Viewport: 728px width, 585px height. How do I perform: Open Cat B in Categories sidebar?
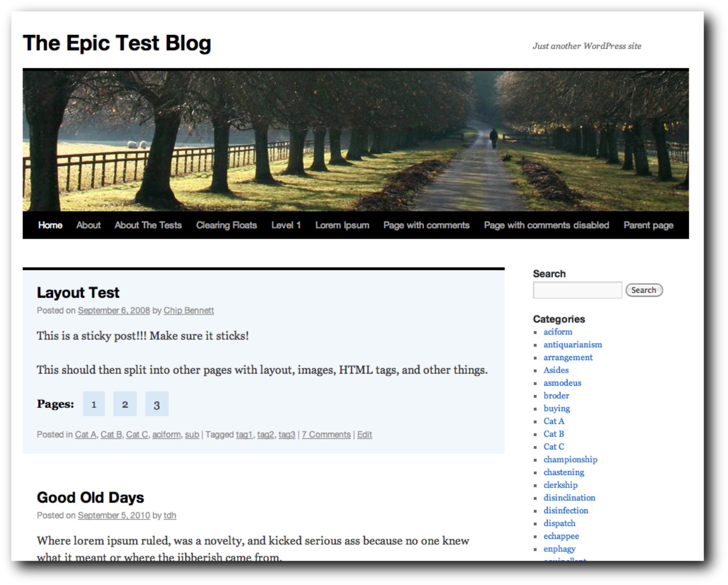tap(554, 434)
